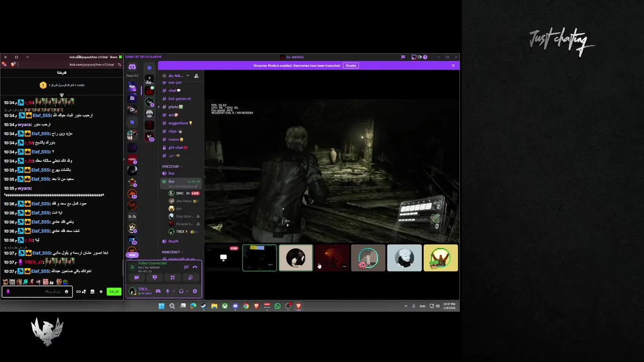This screenshot has width=644, height=362.
Task: Open more options on red participant tile
Action: pyautogui.click(x=344, y=266)
